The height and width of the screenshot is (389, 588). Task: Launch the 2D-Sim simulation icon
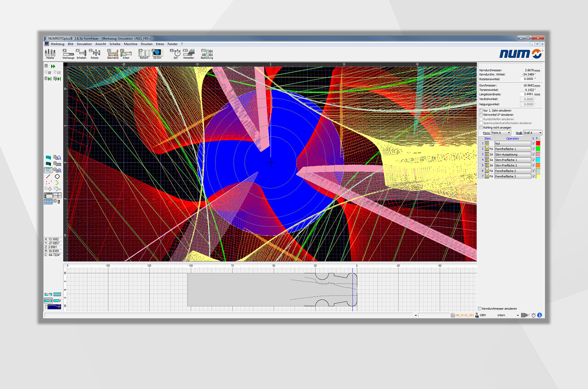point(157,53)
